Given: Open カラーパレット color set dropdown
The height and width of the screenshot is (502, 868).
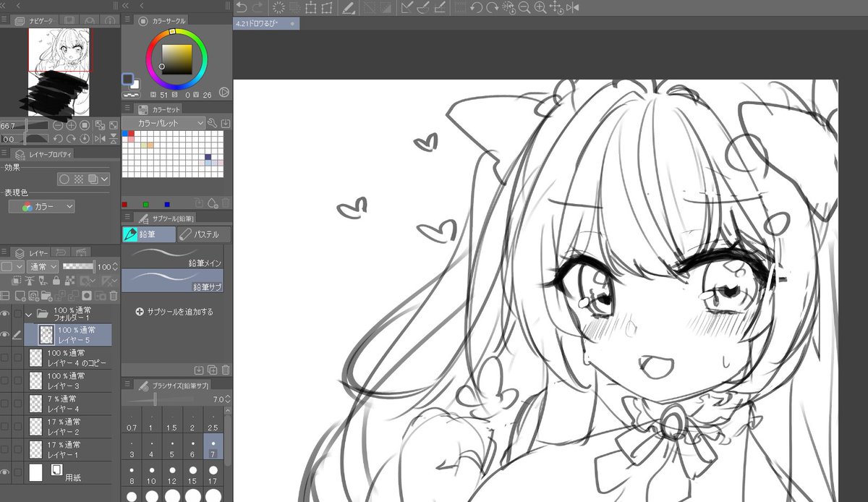Looking at the screenshot, I should point(163,124).
